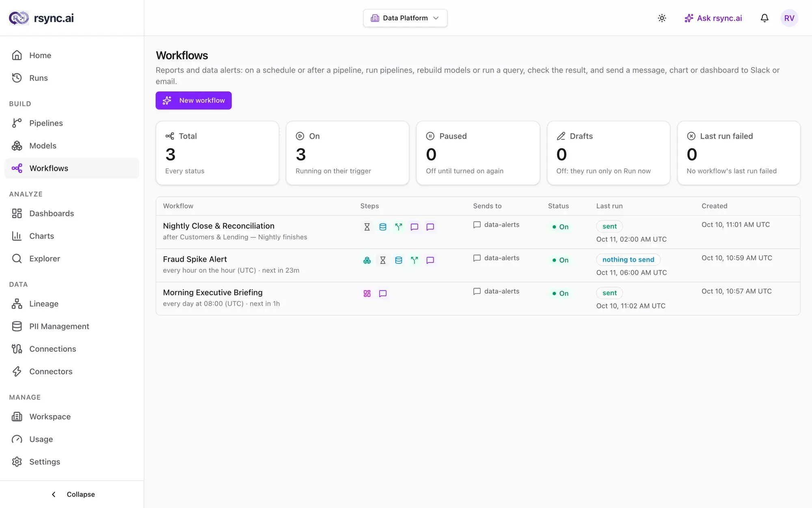Click On status in Morning Executive Briefing row
Image resolution: width=812 pixels, height=508 pixels.
click(x=560, y=293)
